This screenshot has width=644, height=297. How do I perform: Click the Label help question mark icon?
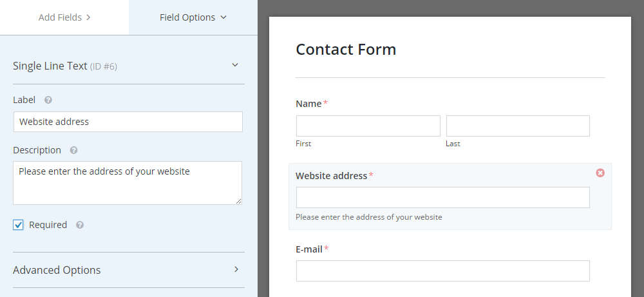click(x=48, y=100)
